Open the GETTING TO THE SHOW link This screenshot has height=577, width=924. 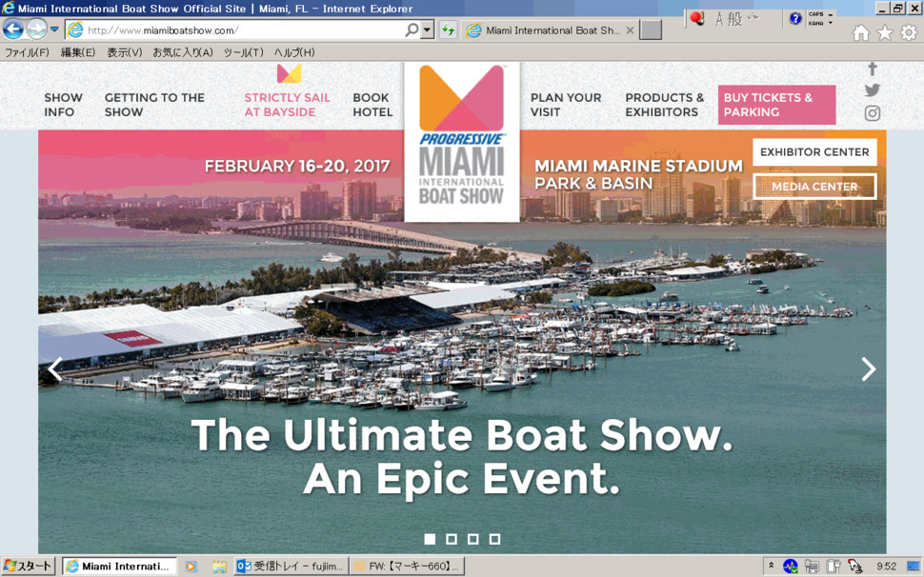point(154,105)
